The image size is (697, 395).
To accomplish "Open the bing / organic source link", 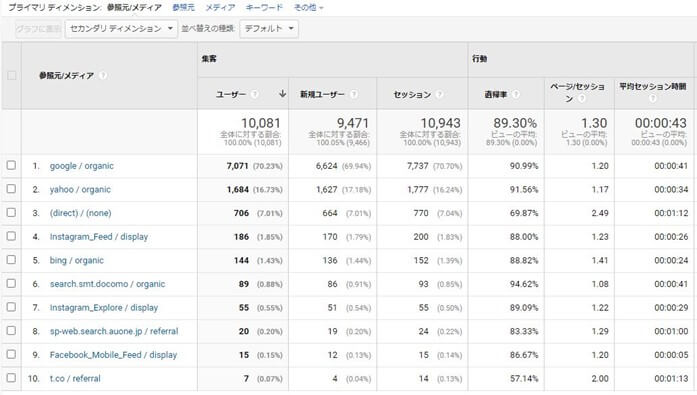I will pos(76,260).
